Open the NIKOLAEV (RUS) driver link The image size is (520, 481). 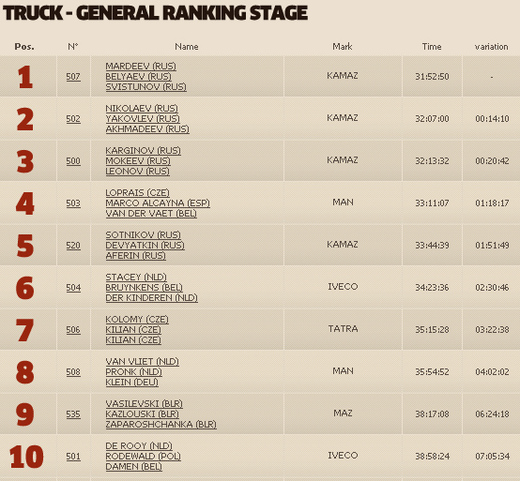(142, 108)
